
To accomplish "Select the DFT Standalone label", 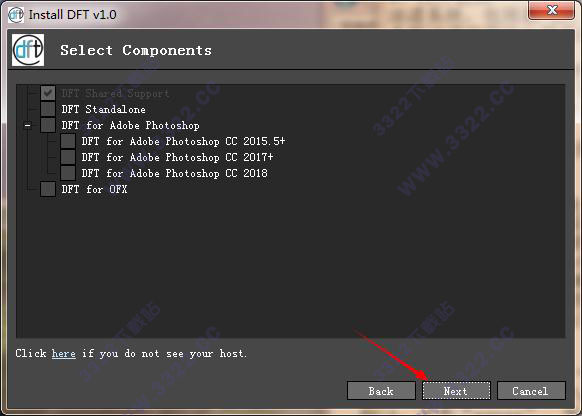I will coord(104,109).
